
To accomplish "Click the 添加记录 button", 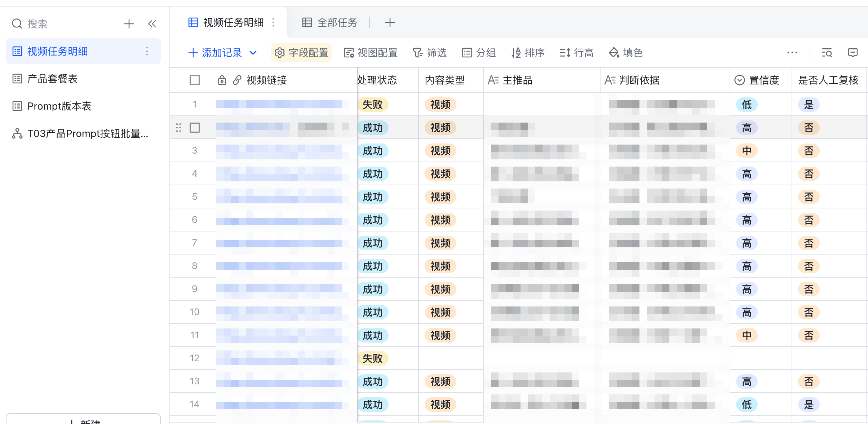I will [215, 53].
